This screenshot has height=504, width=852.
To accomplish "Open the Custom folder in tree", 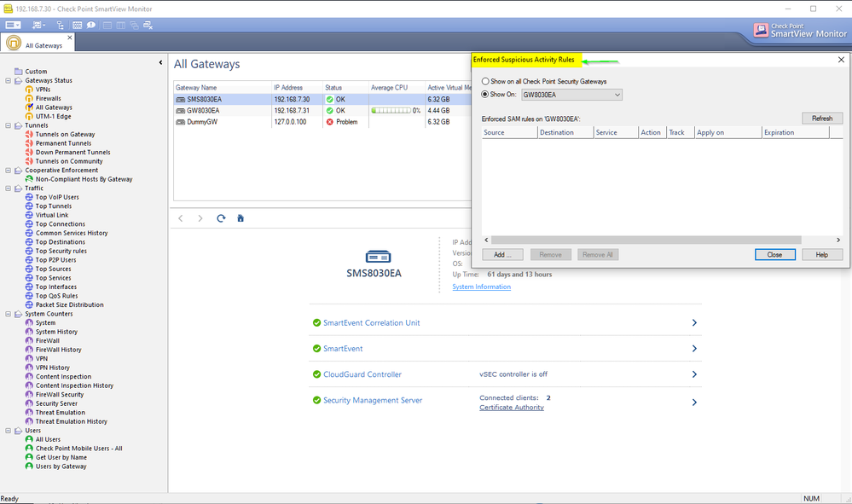I will click(x=36, y=71).
